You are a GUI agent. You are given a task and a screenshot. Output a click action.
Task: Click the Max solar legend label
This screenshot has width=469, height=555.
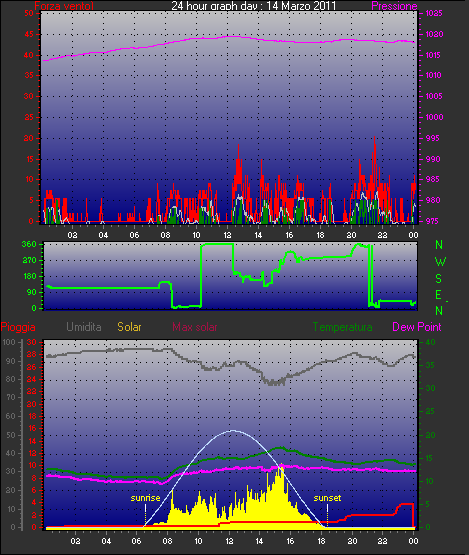[x=195, y=327]
